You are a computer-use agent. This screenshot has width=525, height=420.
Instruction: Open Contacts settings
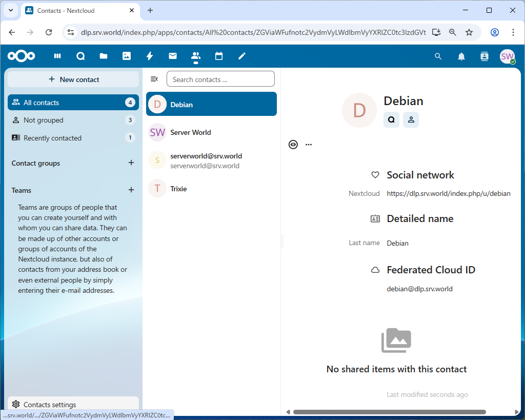(50, 405)
